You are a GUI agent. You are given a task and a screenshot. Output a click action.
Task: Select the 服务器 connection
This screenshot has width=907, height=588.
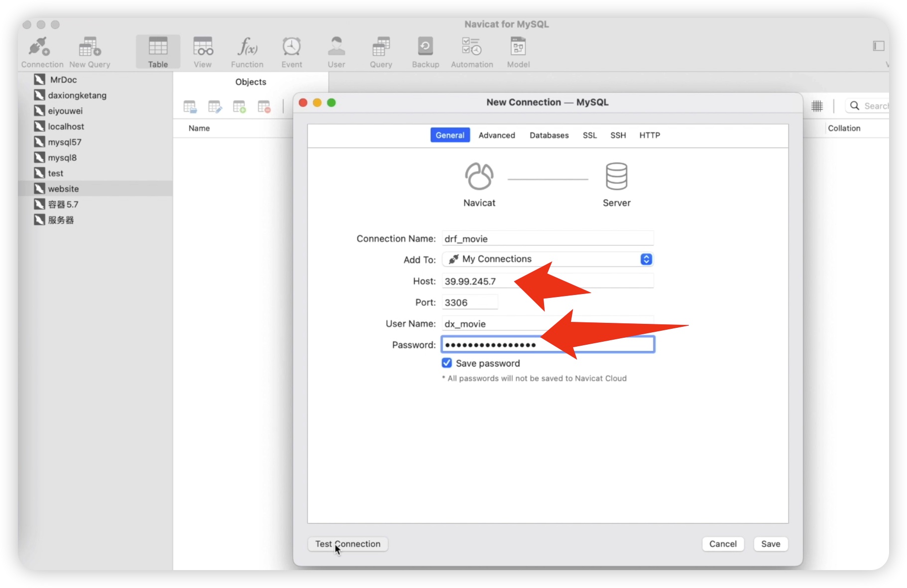pos(95,220)
